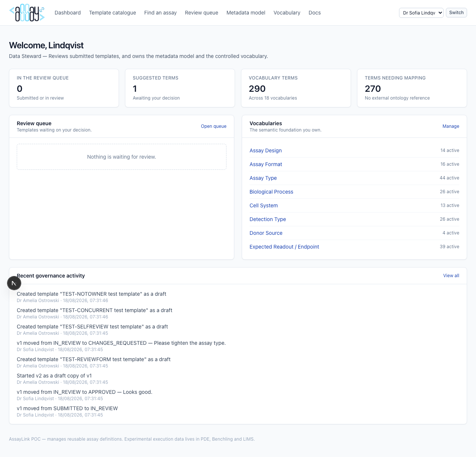Open the Metadata model page
This screenshot has height=457, width=476.
pyautogui.click(x=246, y=13)
